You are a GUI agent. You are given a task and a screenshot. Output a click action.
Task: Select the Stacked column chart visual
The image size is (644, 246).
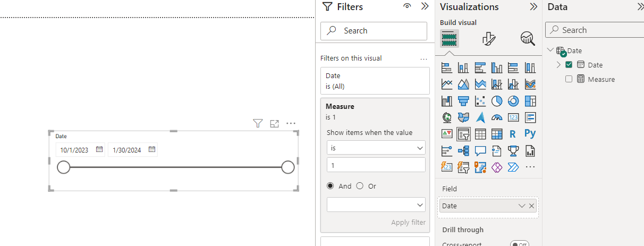tap(463, 67)
